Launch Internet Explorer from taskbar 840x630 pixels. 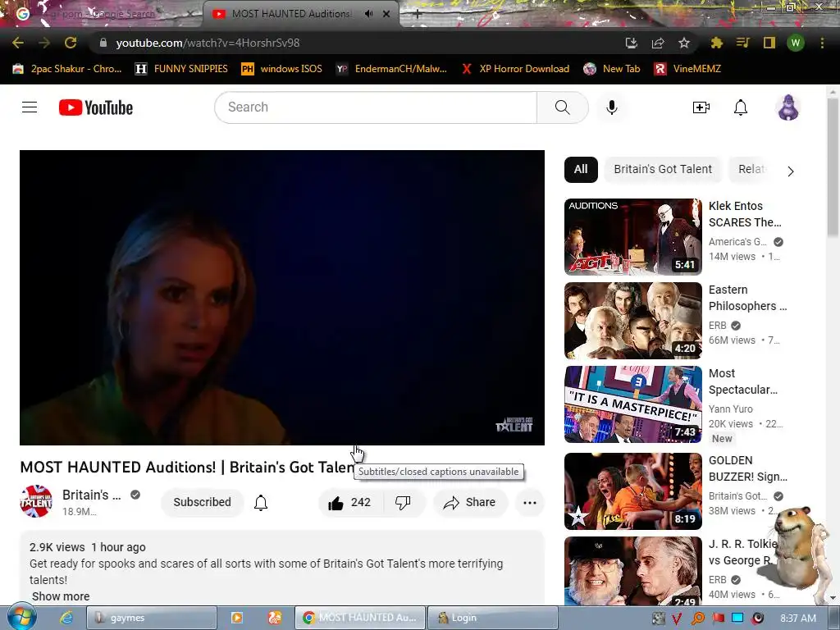(x=66, y=618)
